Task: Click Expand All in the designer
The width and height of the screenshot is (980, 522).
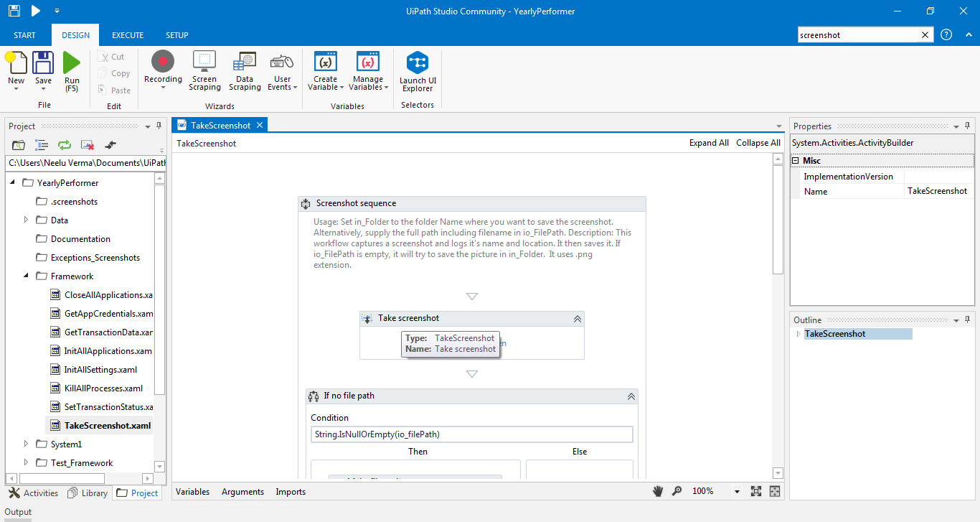Action: [708, 143]
